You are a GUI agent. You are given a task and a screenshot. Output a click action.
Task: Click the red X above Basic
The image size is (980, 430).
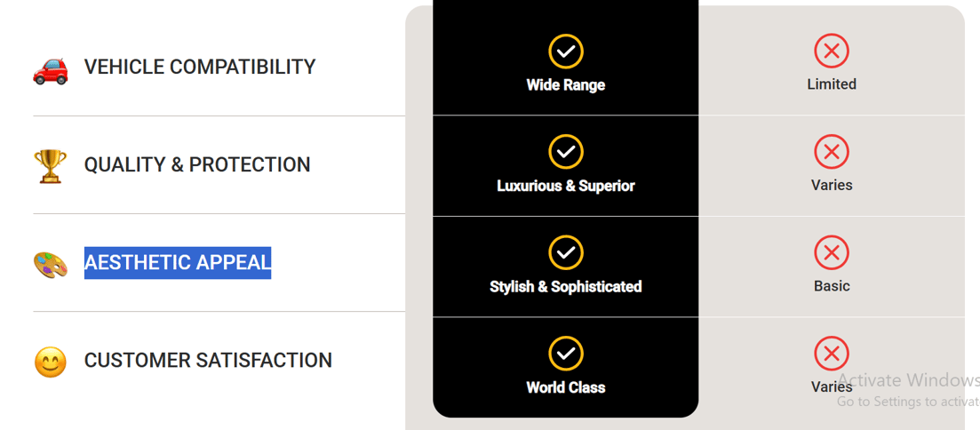click(x=832, y=252)
